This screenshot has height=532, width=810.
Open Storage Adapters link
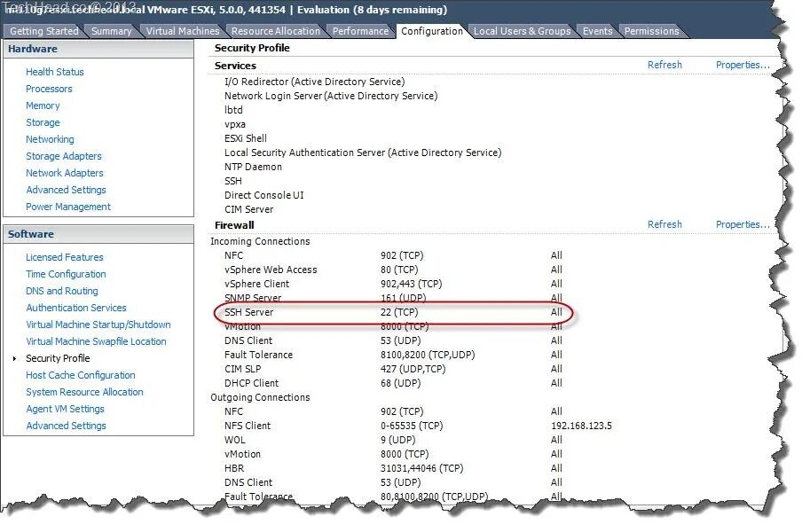[64, 156]
